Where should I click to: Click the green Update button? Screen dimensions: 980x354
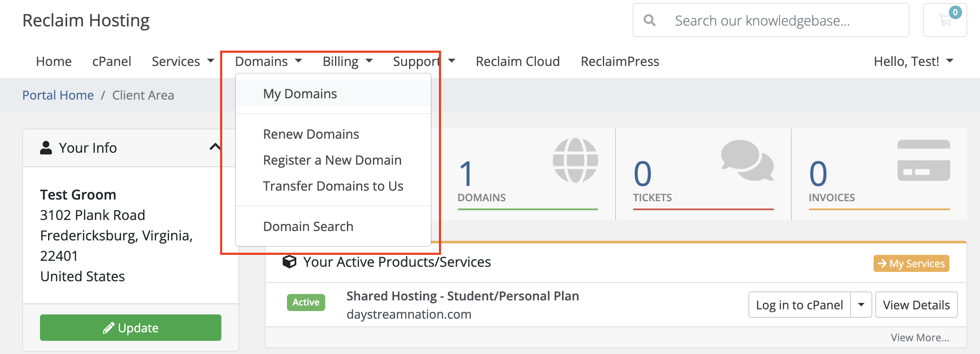click(x=131, y=328)
